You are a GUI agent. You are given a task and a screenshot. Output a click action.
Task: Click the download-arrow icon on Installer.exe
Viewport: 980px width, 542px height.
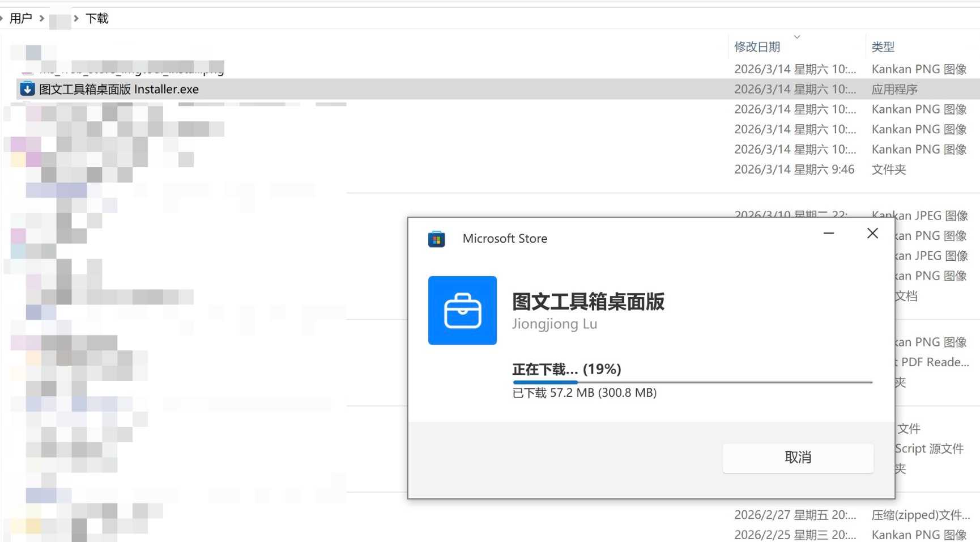click(27, 89)
